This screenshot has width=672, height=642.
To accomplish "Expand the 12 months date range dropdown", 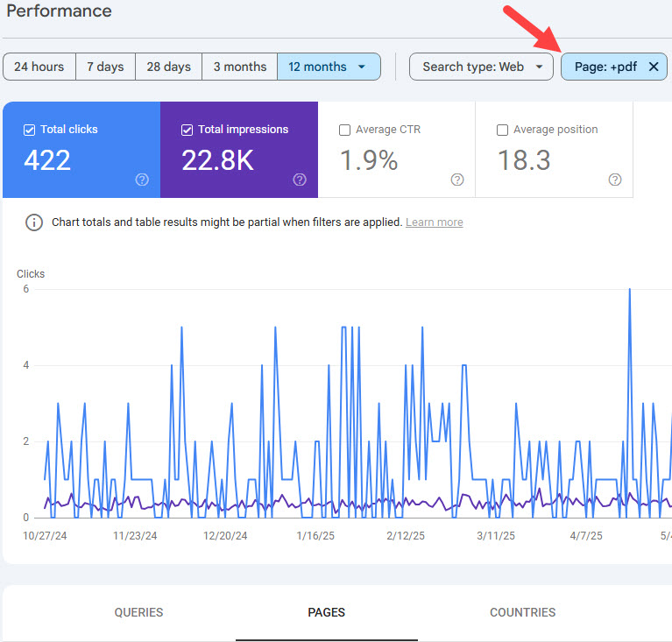I will click(x=361, y=67).
